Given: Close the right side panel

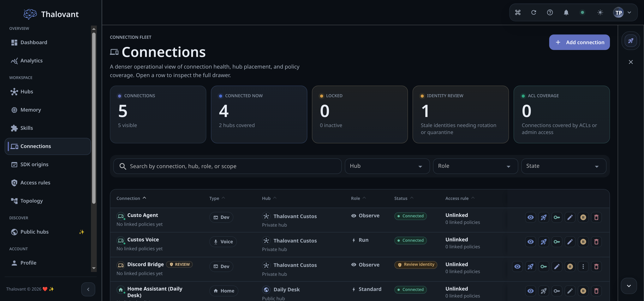Looking at the screenshot, I should pos(630,62).
